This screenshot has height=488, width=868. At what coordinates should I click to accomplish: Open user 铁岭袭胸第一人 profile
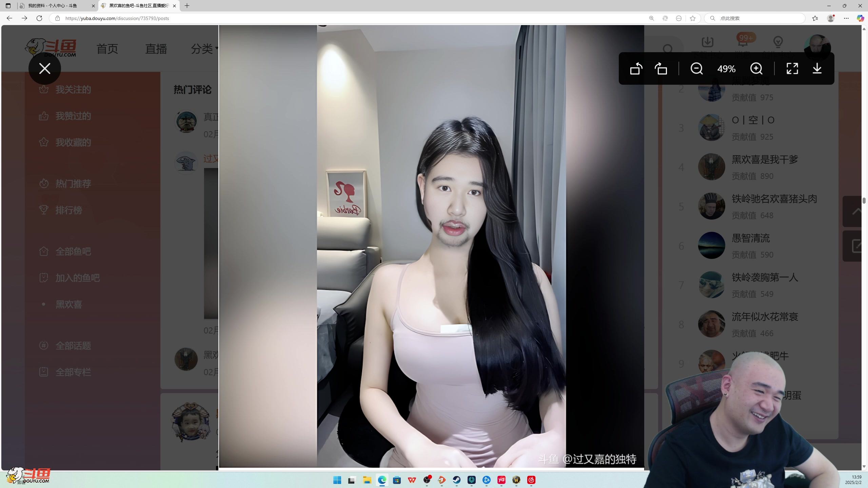coord(765,277)
